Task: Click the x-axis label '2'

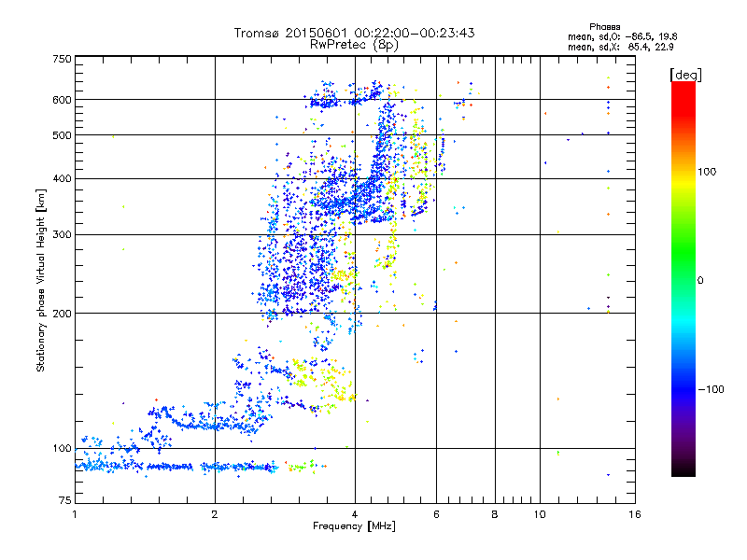Action: [215, 514]
